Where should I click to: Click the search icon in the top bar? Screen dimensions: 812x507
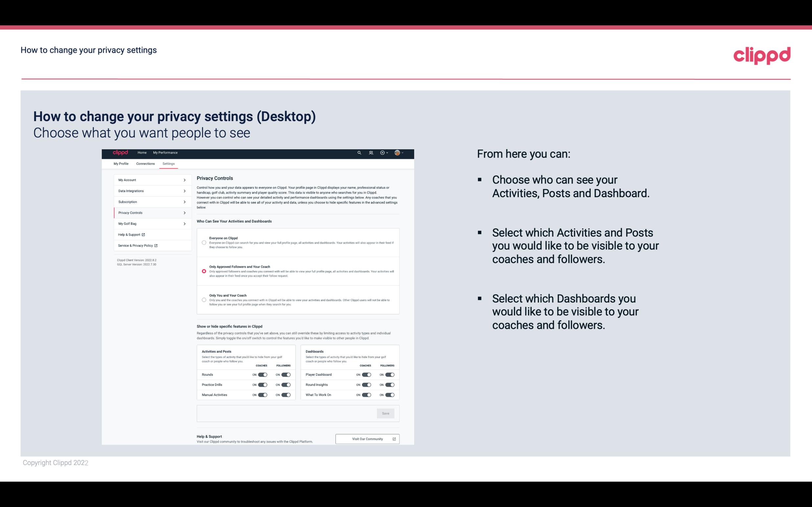[x=359, y=153]
